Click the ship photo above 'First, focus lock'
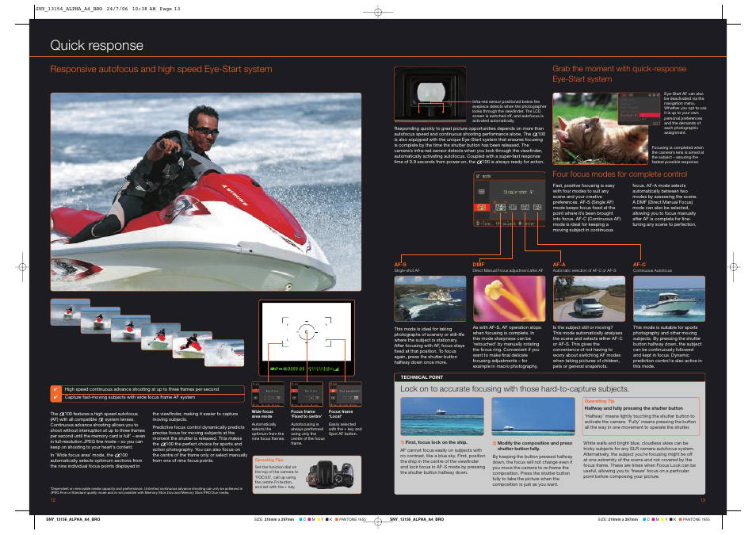The image size is (756, 535). click(x=442, y=416)
